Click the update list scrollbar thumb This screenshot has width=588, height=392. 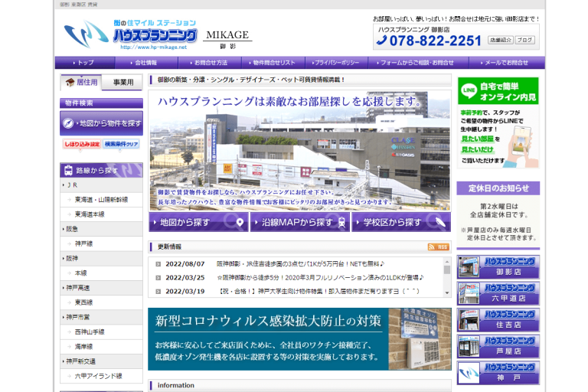(x=447, y=269)
